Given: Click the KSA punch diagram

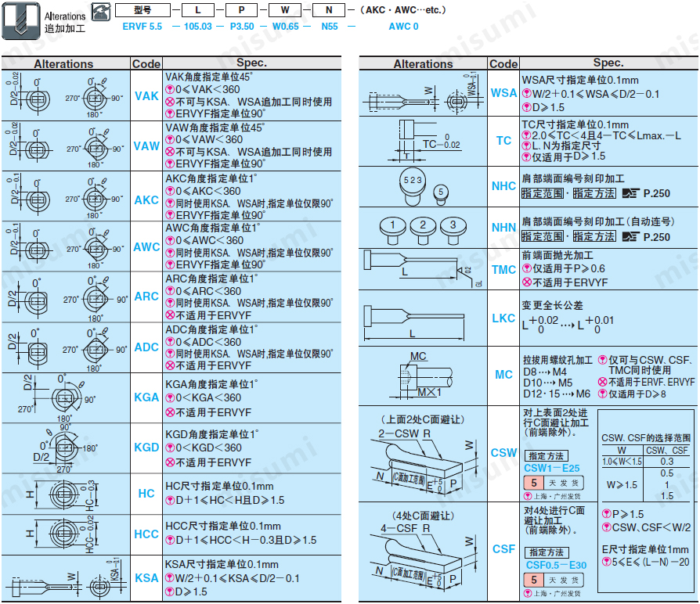Looking at the screenshot, I should click(66, 579).
